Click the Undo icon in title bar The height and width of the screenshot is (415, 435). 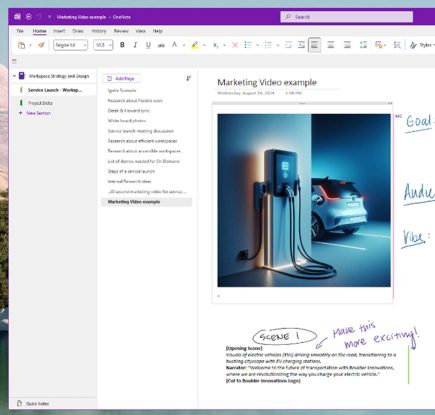click(x=39, y=17)
